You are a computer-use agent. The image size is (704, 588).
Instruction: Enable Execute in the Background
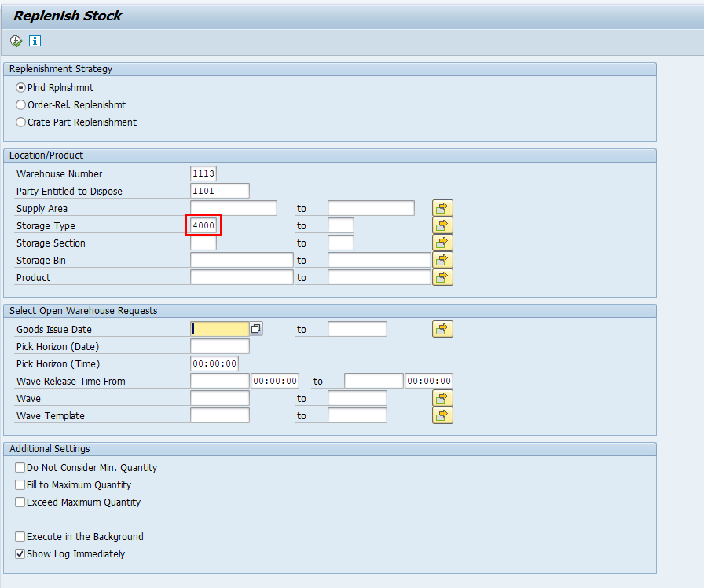click(x=20, y=537)
